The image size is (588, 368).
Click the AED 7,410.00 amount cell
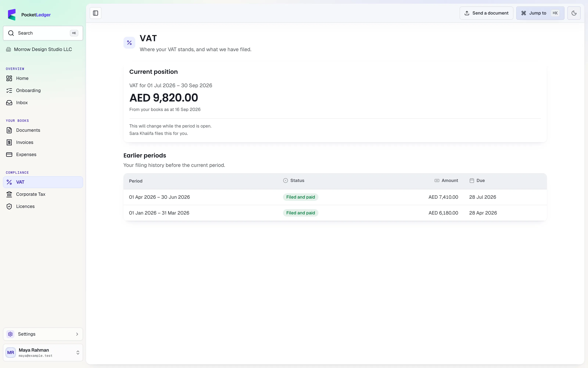pyautogui.click(x=443, y=197)
